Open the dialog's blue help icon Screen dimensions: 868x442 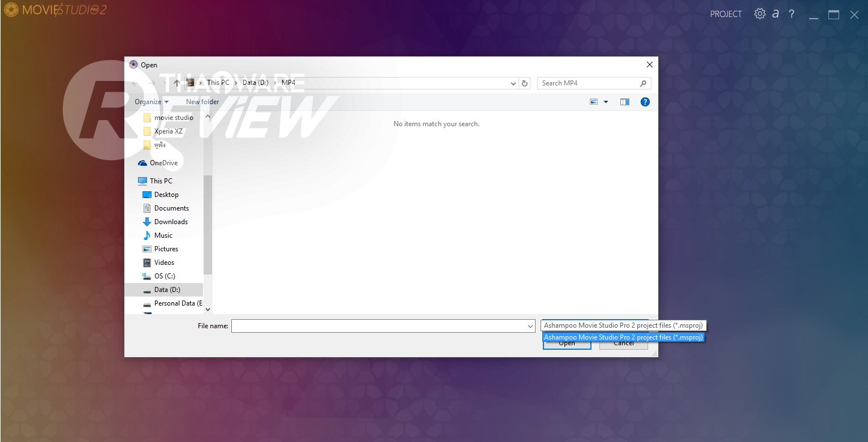[x=645, y=102]
